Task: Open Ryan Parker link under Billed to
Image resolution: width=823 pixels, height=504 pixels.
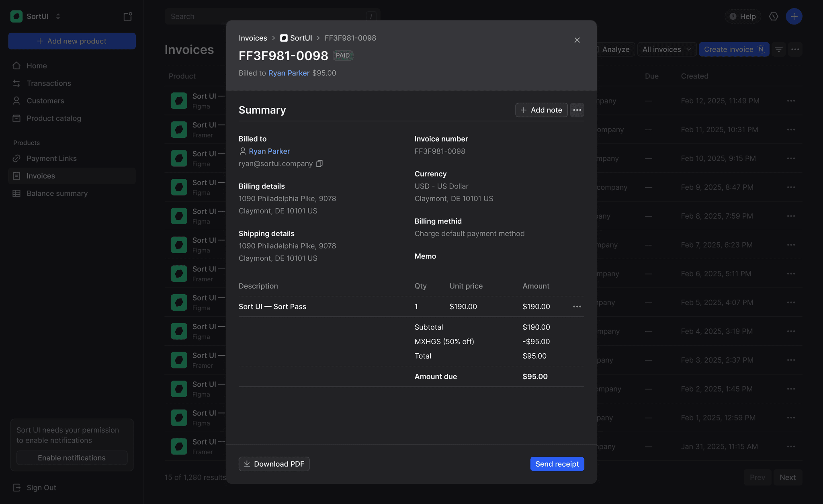Action: pos(269,151)
